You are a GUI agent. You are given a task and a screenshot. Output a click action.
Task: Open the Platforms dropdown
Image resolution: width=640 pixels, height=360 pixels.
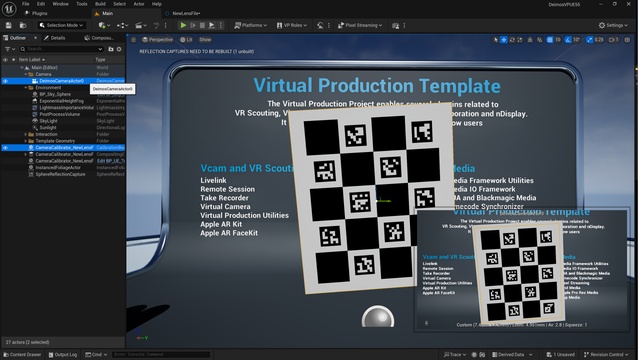[250, 25]
